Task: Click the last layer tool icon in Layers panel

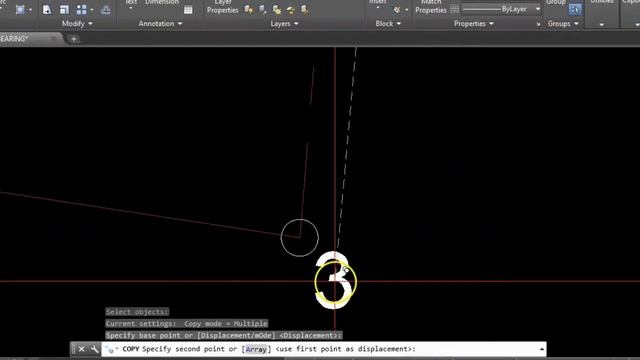Action: [304, 10]
